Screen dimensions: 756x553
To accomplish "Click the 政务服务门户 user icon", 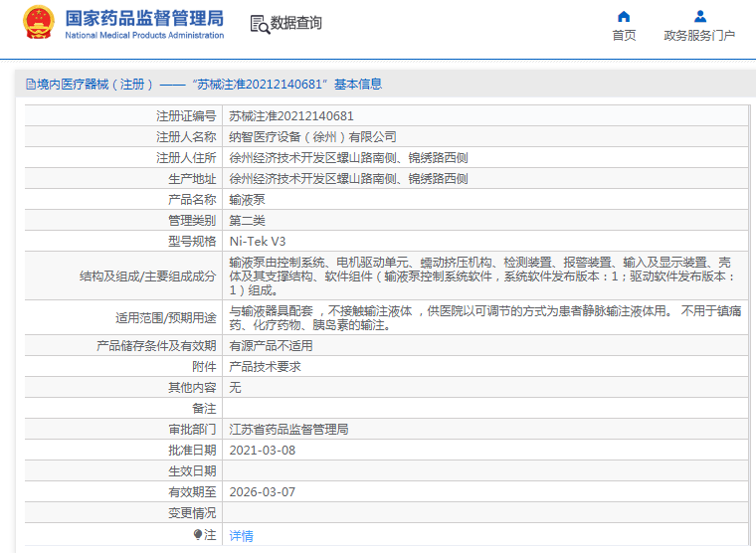I will (x=700, y=17).
